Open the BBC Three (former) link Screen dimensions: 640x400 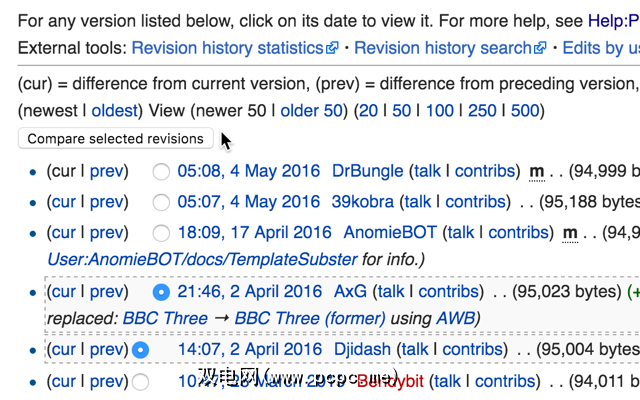tap(299, 319)
